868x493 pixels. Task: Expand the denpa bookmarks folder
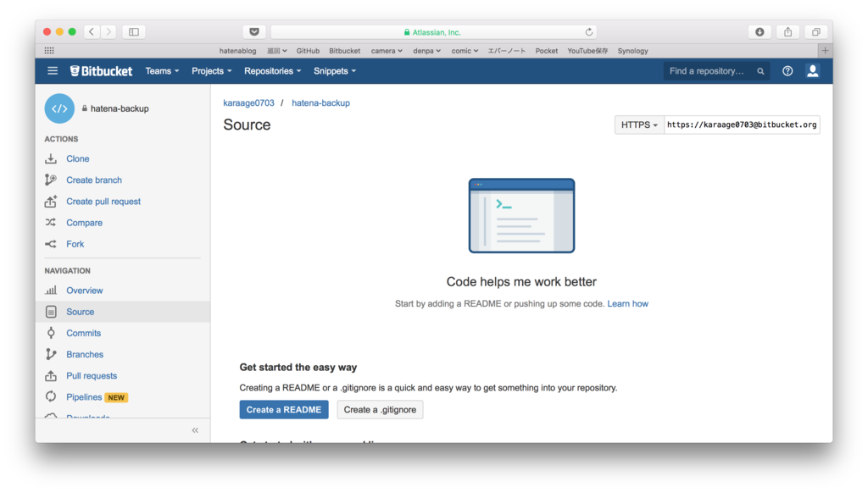(x=427, y=51)
